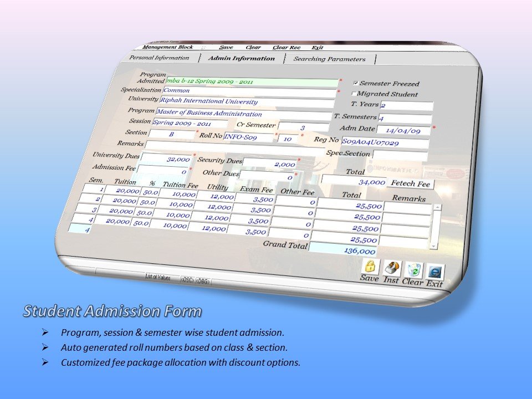Viewport: 532px width, 399px height.
Task: Click the Clear recycle bin icon
Action: point(413,270)
